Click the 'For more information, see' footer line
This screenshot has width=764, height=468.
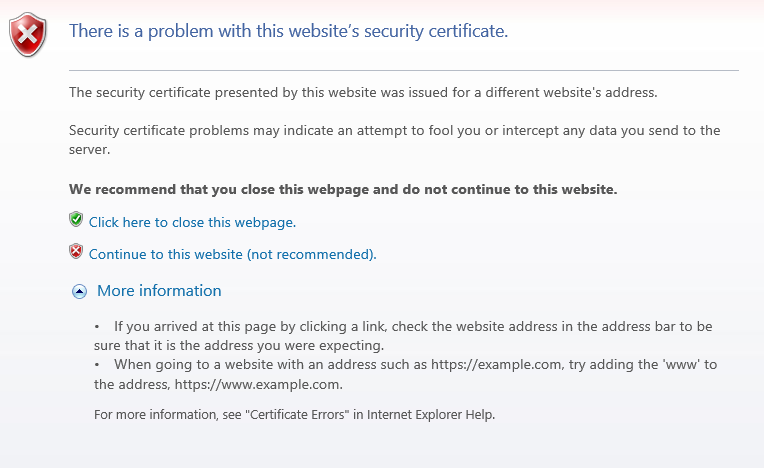click(x=294, y=415)
